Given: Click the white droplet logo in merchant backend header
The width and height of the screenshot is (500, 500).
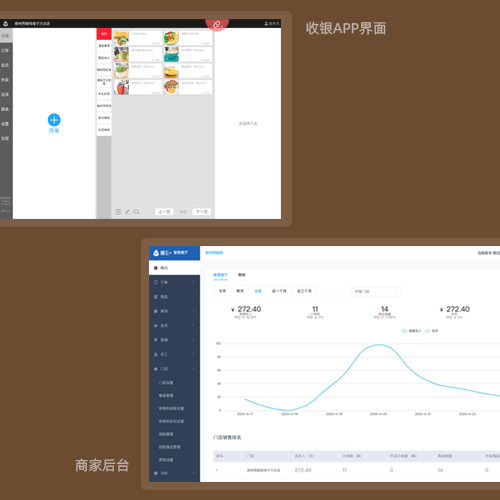Looking at the screenshot, I should [x=156, y=253].
